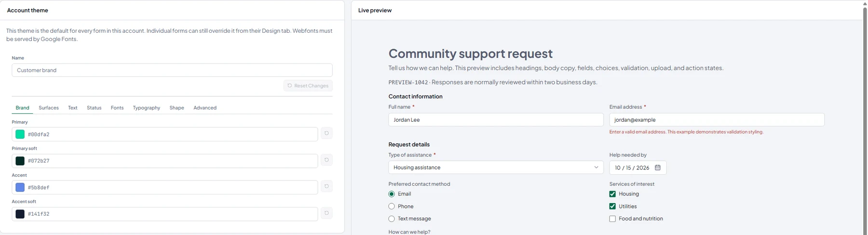This screenshot has height=235, width=868.
Task: Click the email validation error message
Action: [x=686, y=132]
